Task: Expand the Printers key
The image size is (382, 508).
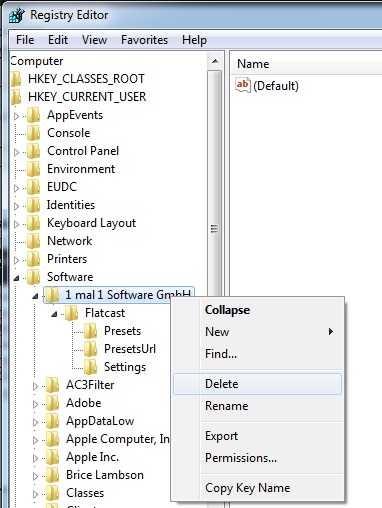Action: (16, 260)
